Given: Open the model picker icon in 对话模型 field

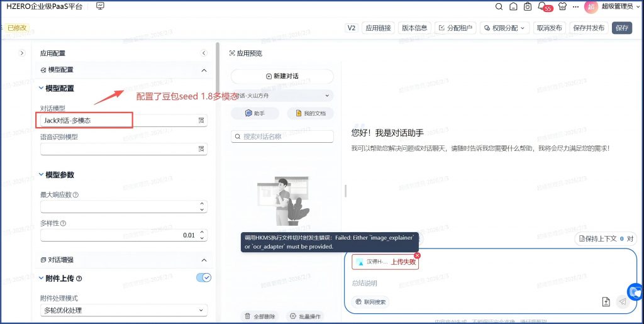Looking at the screenshot, I should tap(201, 120).
